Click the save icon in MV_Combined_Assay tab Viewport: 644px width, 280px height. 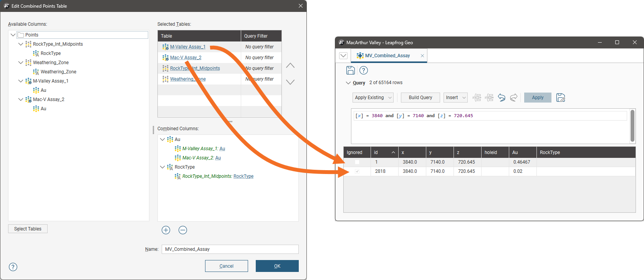tap(351, 70)
